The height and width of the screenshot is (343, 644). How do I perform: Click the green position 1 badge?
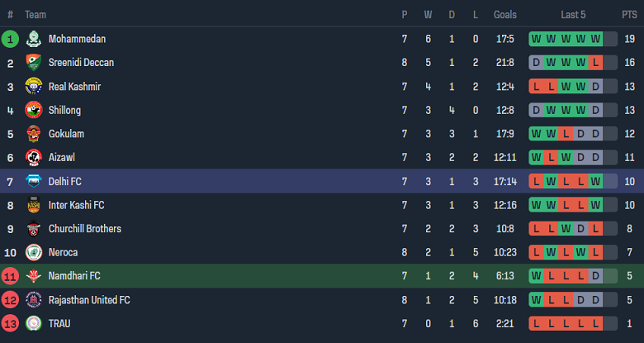click(11, 39)
